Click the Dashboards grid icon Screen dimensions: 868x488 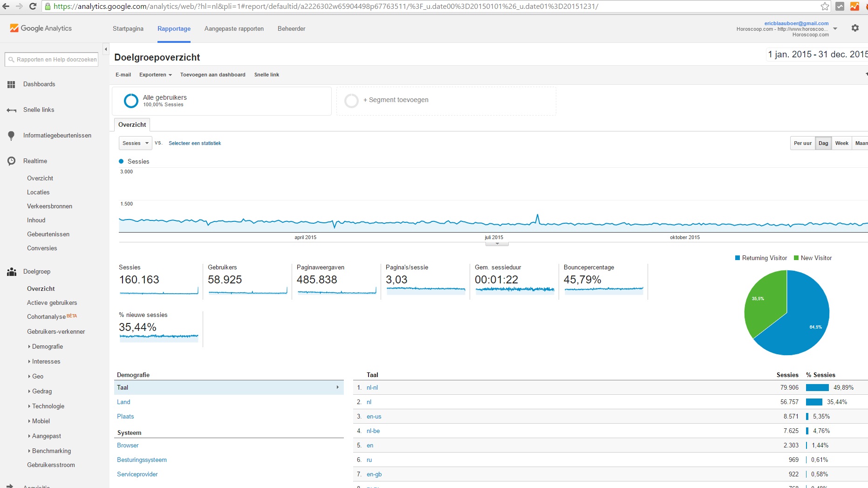click(11, 84)
